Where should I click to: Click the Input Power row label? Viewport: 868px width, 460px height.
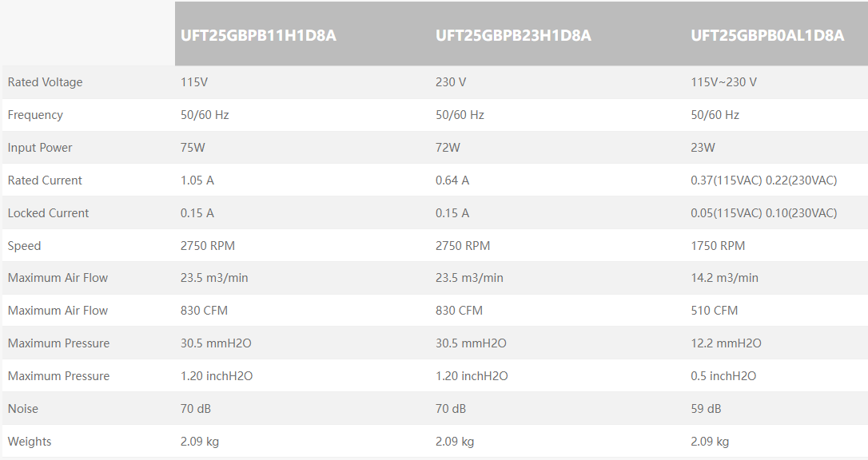point(40,148)
